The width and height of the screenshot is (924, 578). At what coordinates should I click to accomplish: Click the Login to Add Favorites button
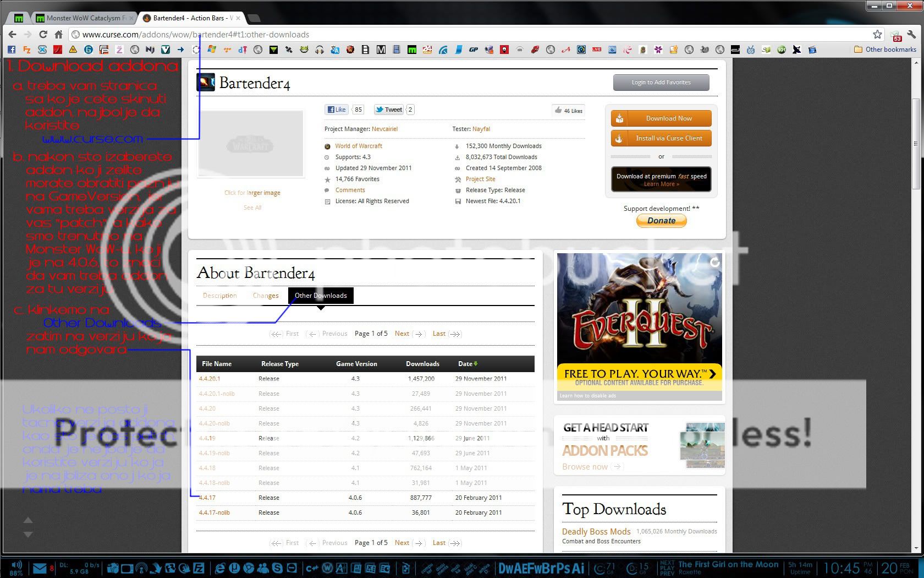661,83
